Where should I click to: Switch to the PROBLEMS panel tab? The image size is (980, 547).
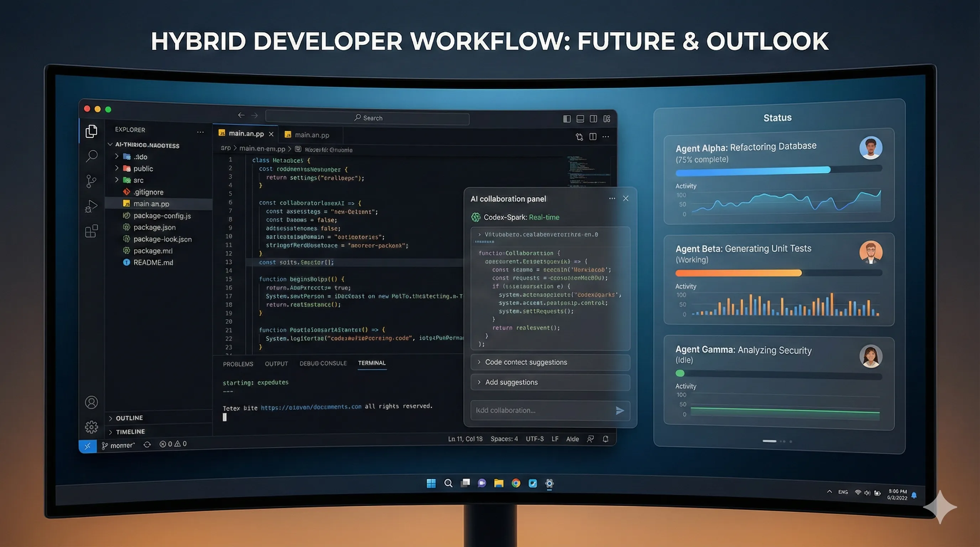coord(238,364)
